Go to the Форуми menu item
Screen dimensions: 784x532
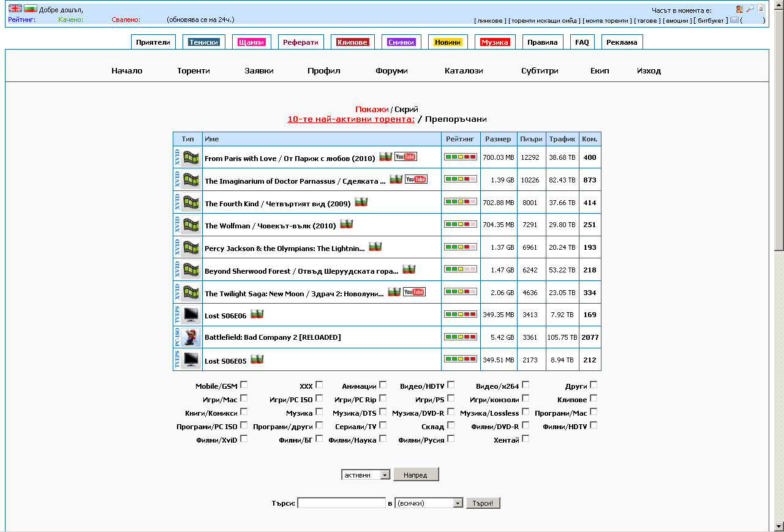click(391, 70)
